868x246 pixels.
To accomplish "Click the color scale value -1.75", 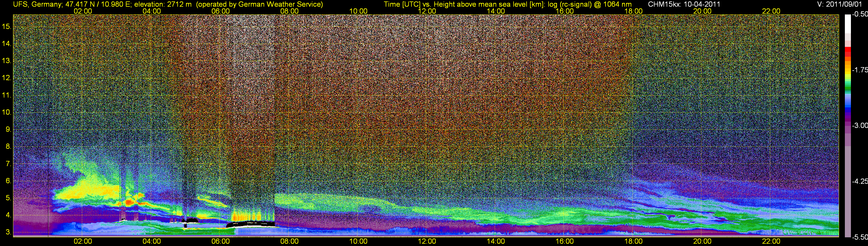I will pos(860,70).
